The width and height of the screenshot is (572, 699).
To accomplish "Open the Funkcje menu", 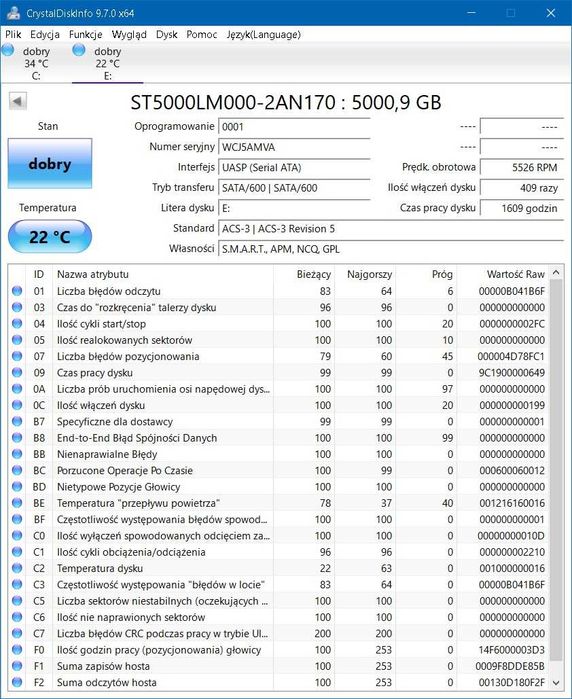I will pos(85,34).
